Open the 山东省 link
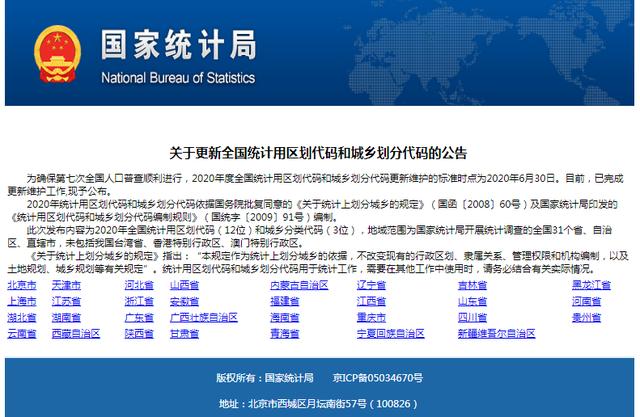The image size is (640, 417). (x=472, y=302)
